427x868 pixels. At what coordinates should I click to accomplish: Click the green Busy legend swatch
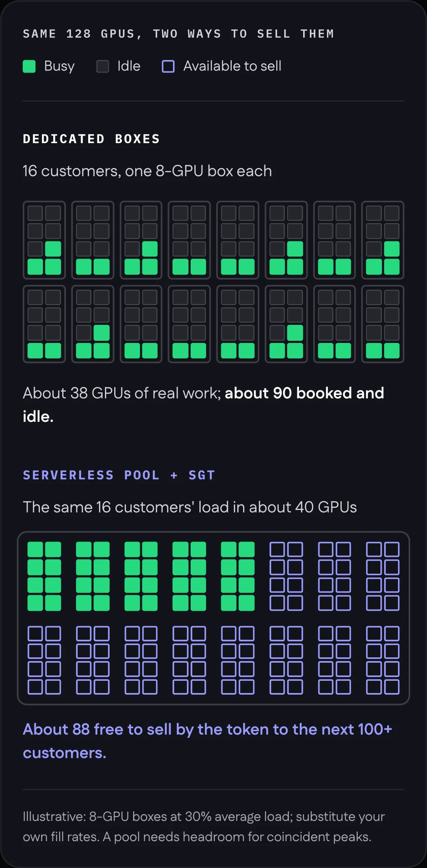pos(29,66)
